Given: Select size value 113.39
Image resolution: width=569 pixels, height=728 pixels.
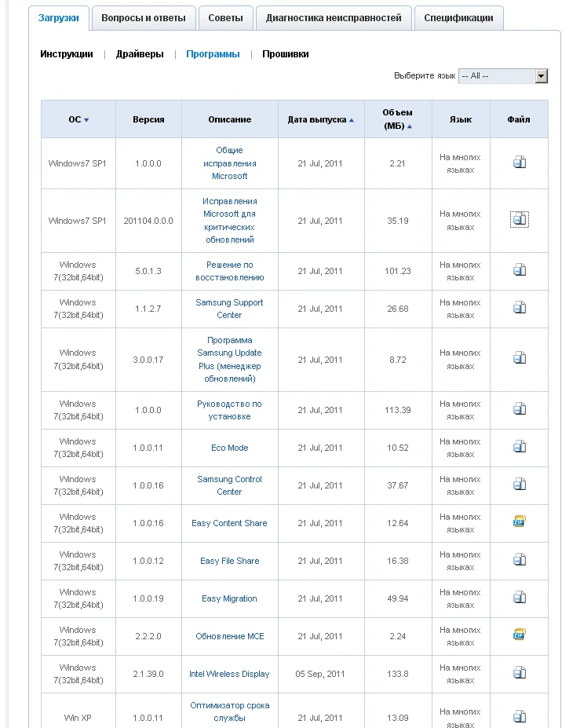Looking at the screenshot, I should [398, 410].
